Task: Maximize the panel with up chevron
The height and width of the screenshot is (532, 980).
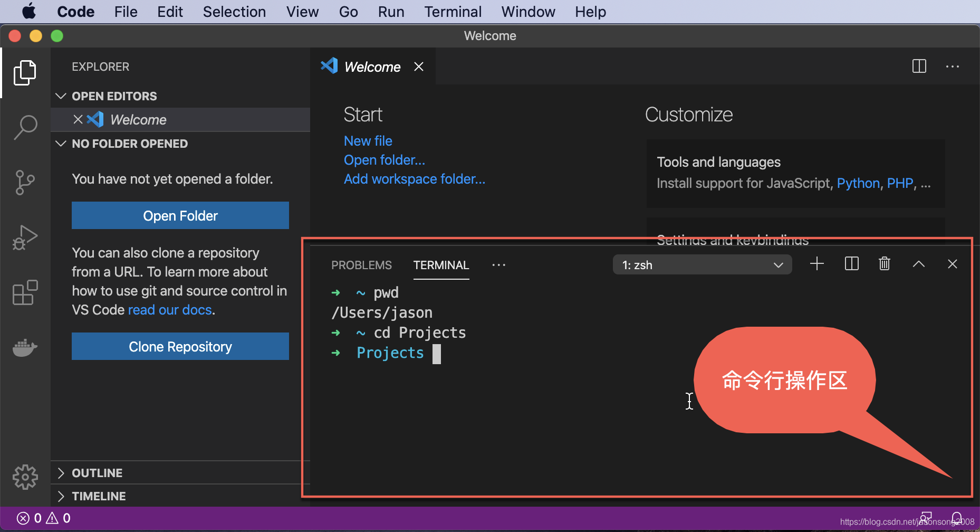Action: point(918,264)
